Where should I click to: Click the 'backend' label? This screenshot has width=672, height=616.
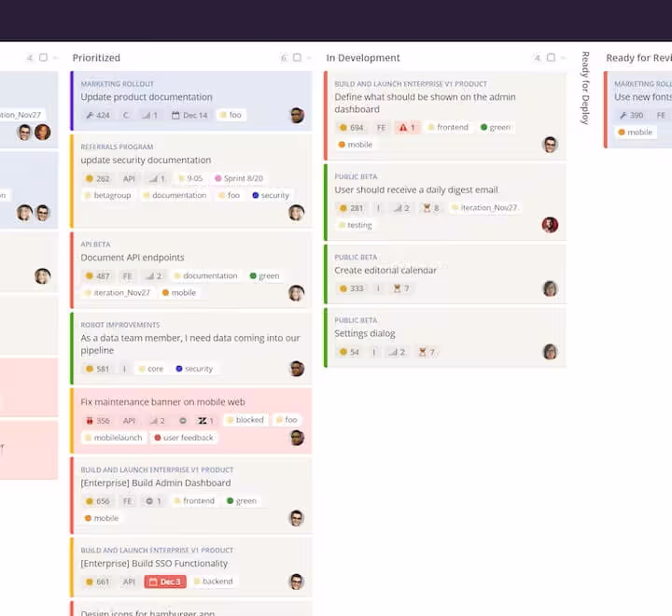pyautogui.click(x=213, y=581)
